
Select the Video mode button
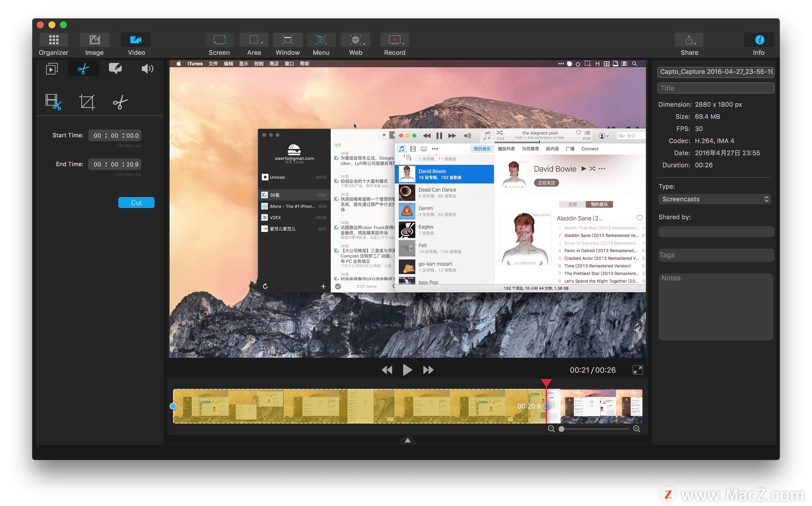tap(136, 44)
